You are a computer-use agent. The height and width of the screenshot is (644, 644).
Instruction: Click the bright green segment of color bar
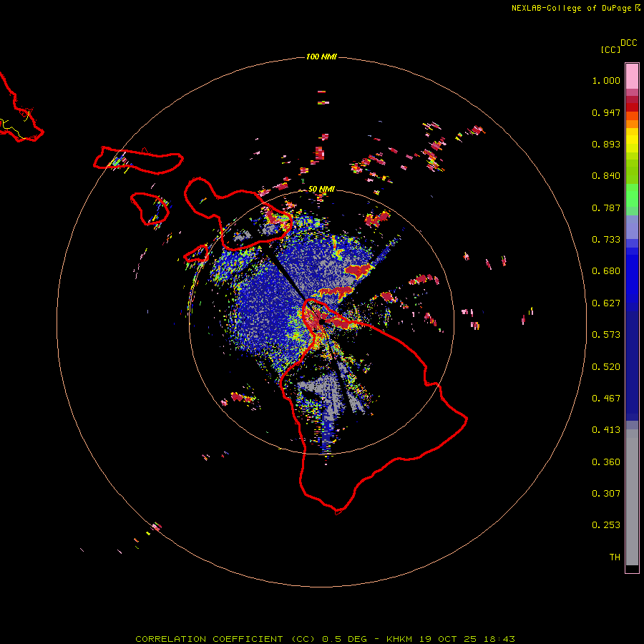pos(632,195)
